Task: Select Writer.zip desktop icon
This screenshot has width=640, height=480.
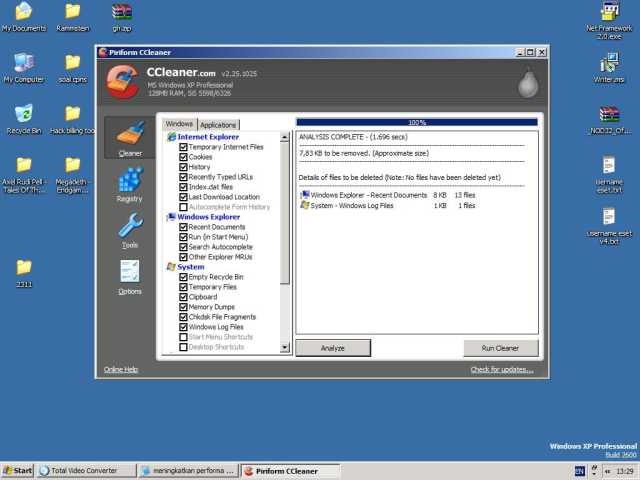Action: (609, 68)
